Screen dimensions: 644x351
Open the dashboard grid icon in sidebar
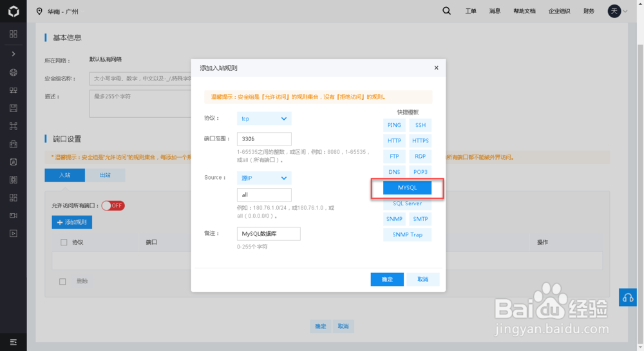tap(14, 34)
